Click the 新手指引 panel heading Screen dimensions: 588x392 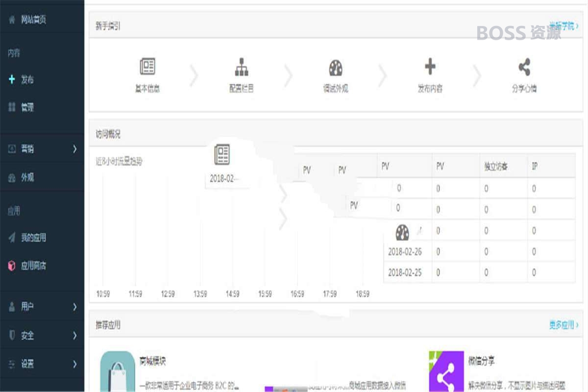pyautogui.click(x=108, y=26)
